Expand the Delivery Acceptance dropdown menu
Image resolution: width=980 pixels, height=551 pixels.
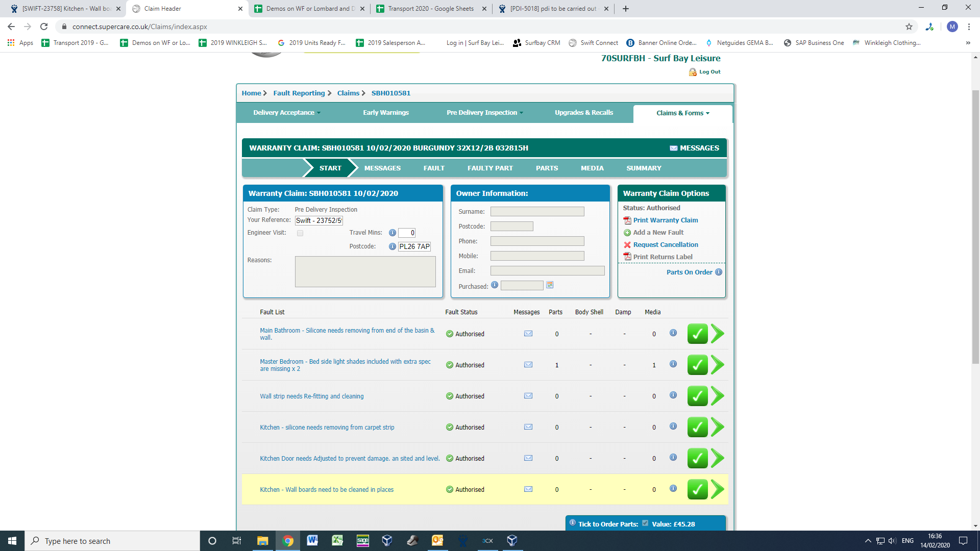click(x=287, y=113)
